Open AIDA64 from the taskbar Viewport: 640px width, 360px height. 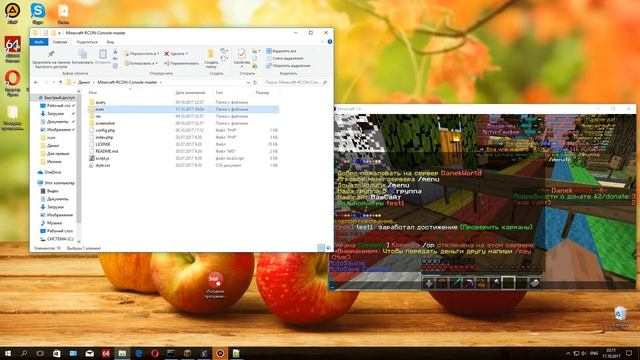pos(106,353)
